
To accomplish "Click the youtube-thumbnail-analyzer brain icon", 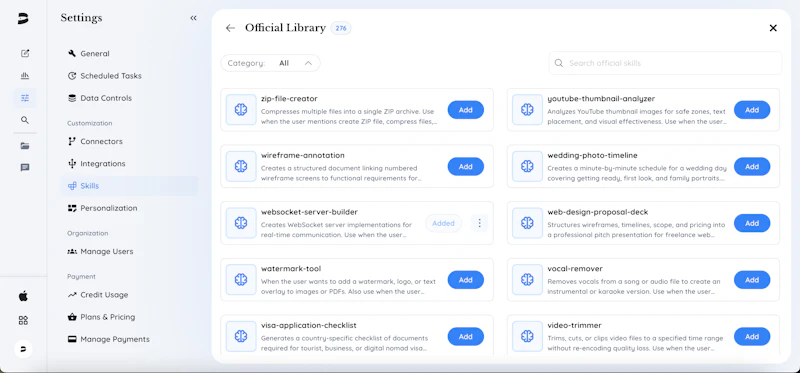I will [527, 110].
